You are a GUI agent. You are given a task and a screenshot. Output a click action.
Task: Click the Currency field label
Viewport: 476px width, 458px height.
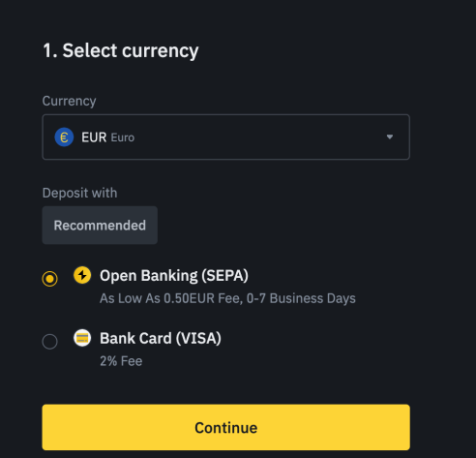pyautogui.click(x=69, y=101)
